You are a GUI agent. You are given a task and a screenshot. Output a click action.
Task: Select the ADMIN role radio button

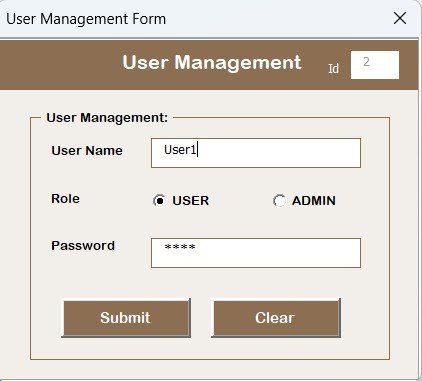coord(279,201)
